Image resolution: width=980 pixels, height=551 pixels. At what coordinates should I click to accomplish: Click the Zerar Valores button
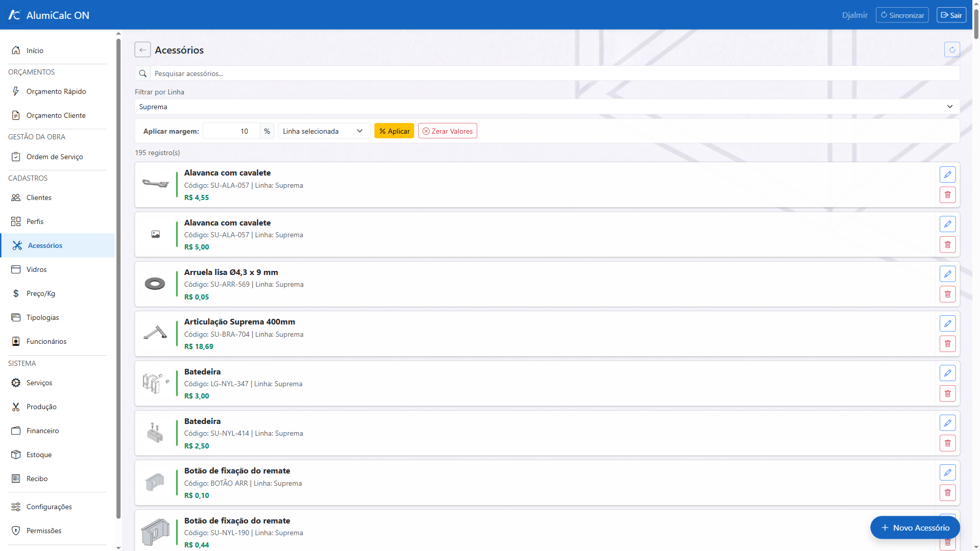click(x=448, y=131)
